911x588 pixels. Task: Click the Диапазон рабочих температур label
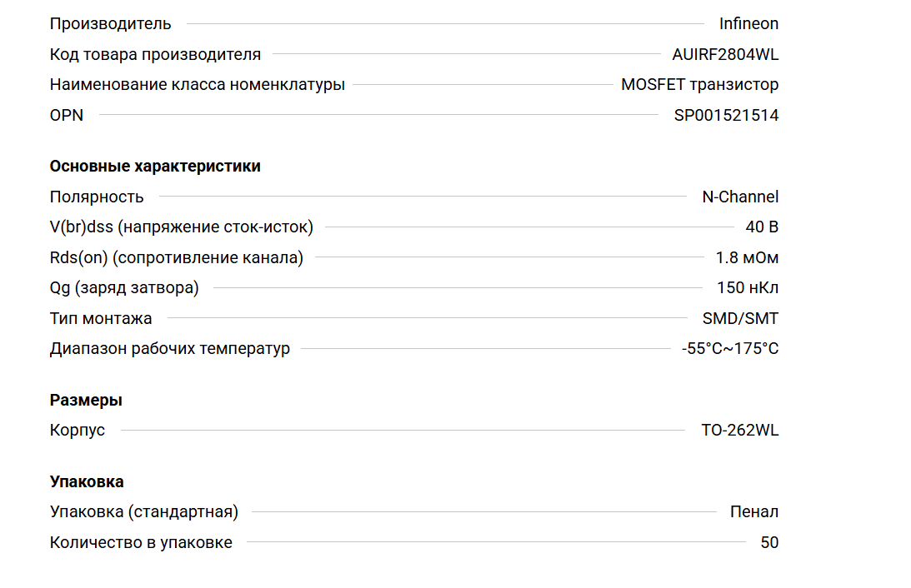pyautogui.click(x=170, y=348)
